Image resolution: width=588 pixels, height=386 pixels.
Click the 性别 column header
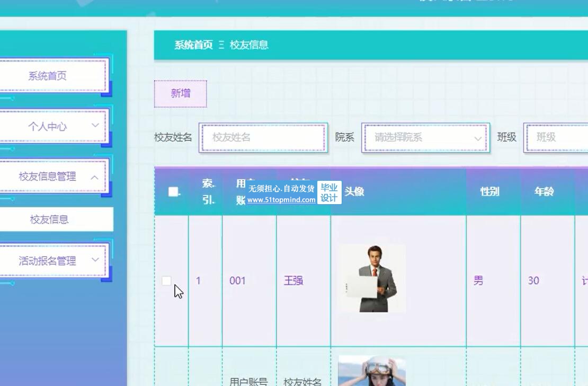pyautogui.click(x=490, y=191)
